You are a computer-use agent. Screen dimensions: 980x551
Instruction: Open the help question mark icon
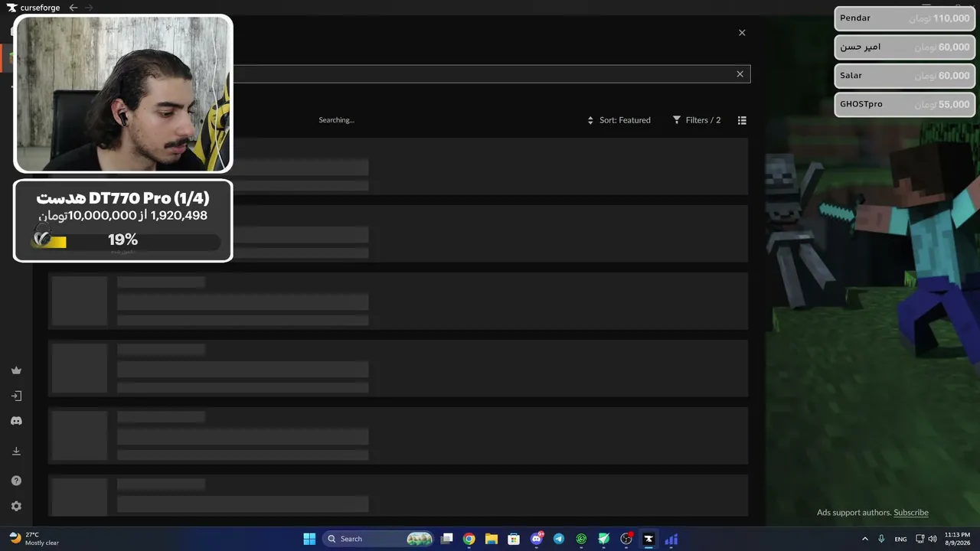click(x=16, y=481)
